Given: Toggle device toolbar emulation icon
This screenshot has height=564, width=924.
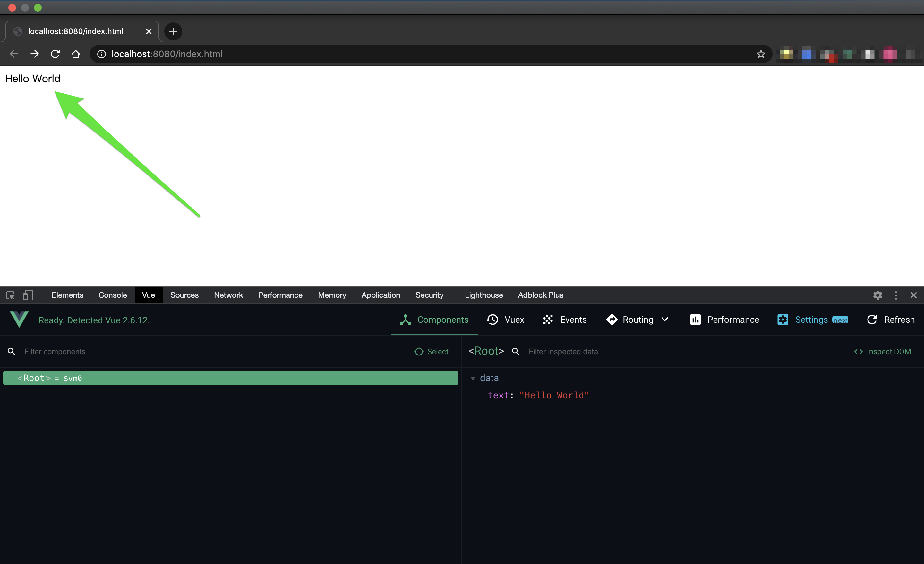Looking at the screenshot, I should [28, 295].
